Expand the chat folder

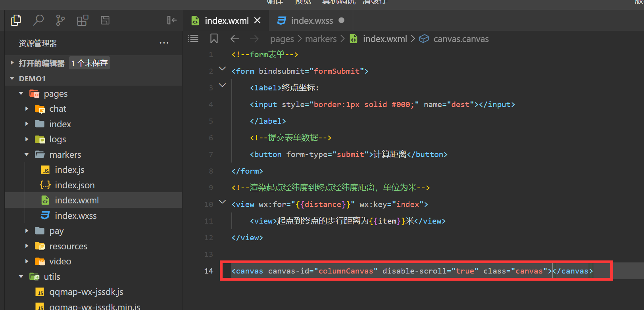coord(27,109)
